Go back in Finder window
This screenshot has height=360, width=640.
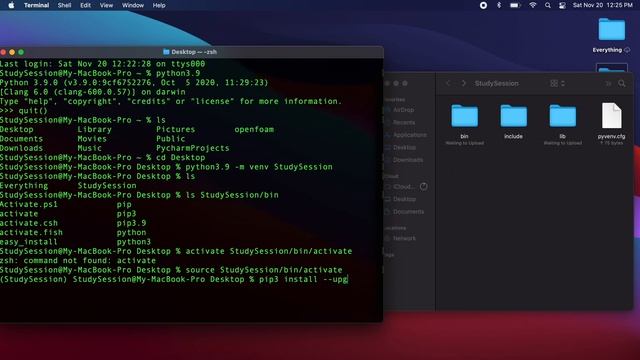coord(448,83)
